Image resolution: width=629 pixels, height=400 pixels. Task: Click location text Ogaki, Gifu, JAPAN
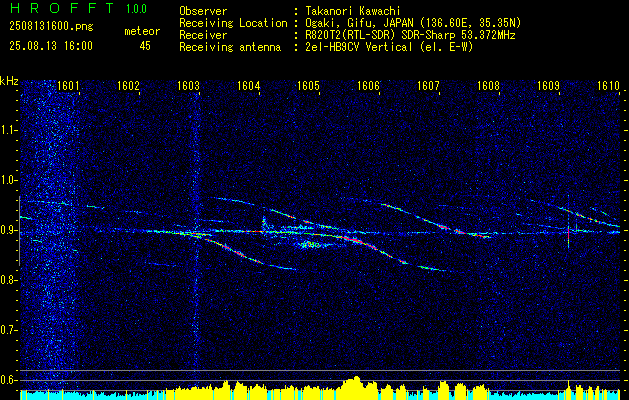click(x=359, y=23)
